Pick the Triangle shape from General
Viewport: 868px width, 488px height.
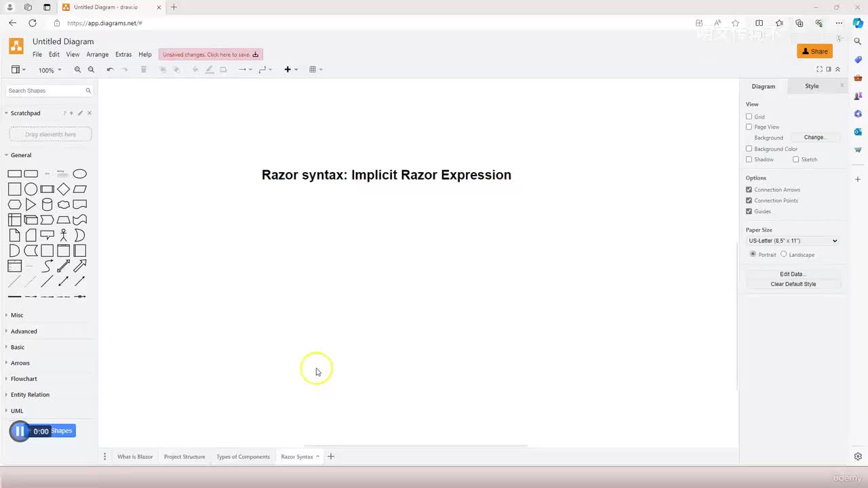tap(31, 205)
